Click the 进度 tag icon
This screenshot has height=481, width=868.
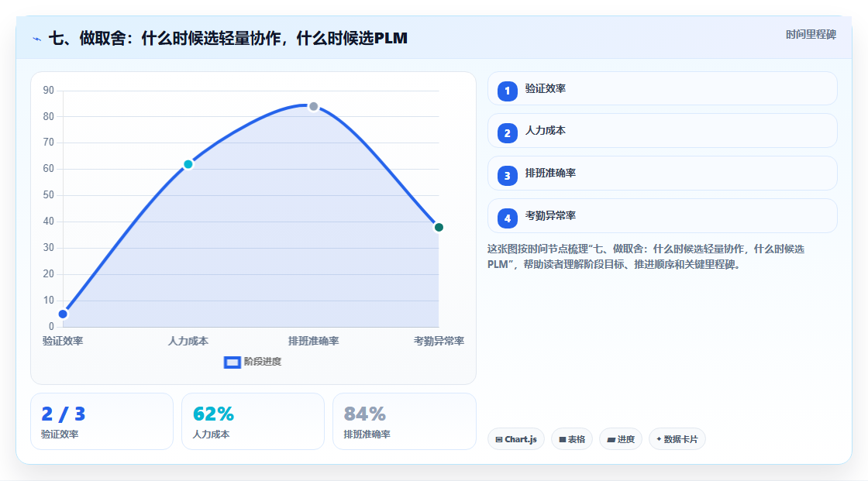(611, 439)
